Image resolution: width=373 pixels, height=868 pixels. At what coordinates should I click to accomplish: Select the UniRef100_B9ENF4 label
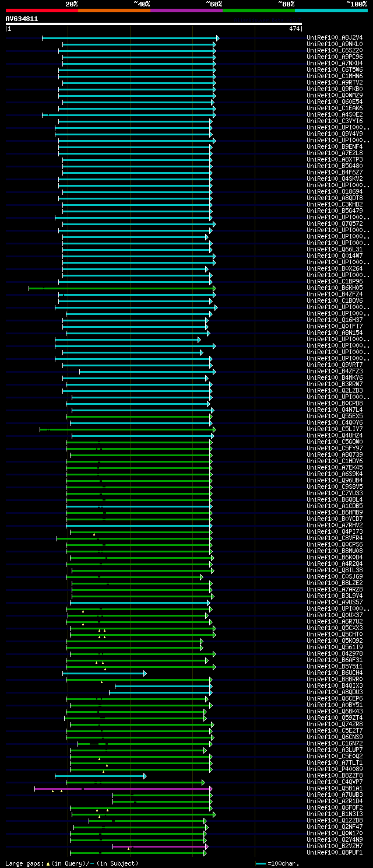pos(335,147)
